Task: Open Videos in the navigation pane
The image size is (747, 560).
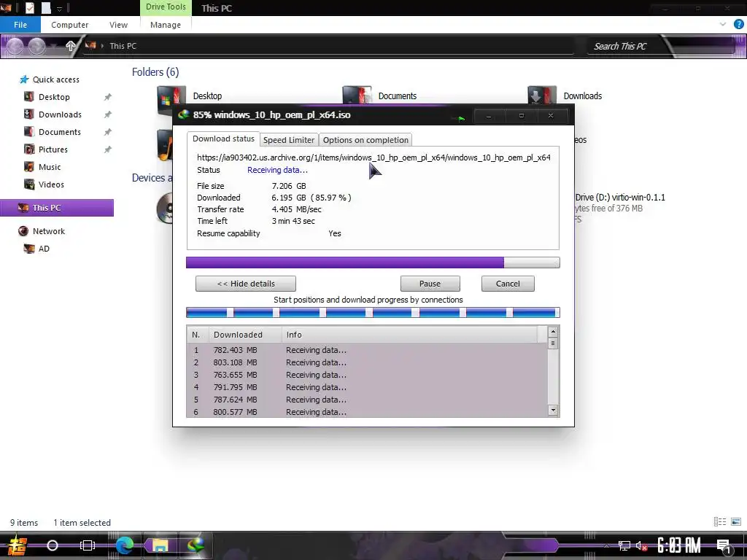Action: (51, 184)
